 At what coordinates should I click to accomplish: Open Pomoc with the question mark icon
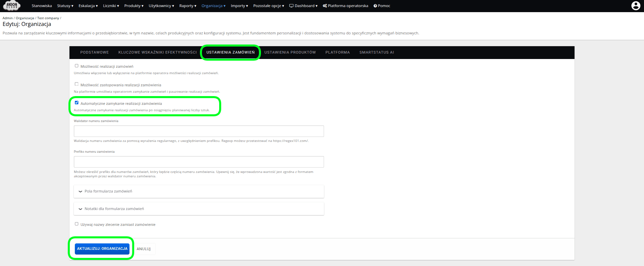382,6
